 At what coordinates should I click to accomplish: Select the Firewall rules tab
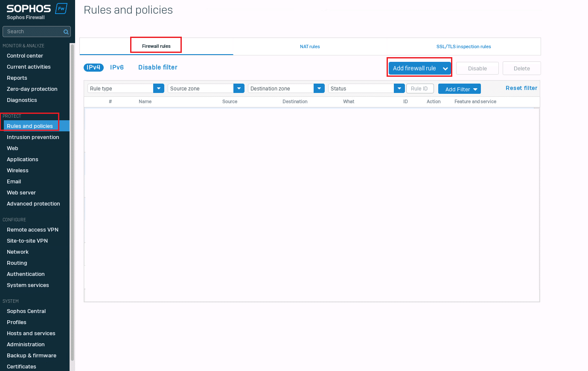point(156,46)
